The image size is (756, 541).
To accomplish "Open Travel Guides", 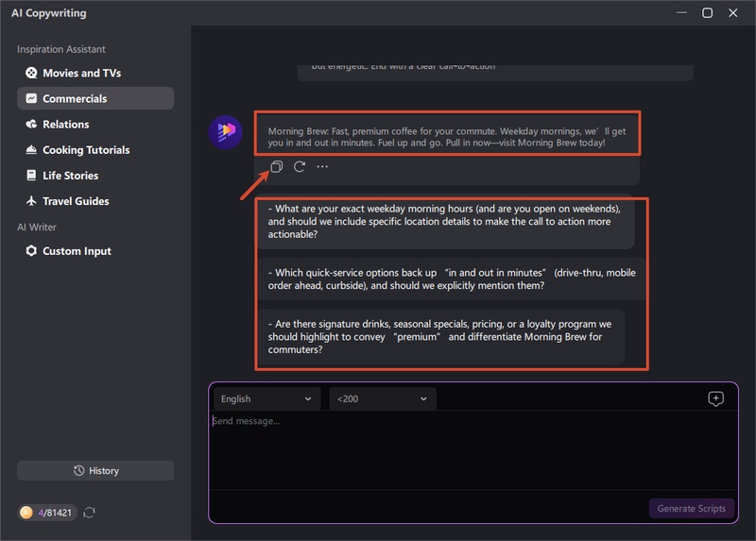I will pyautogui.click(x=95, y=201).
